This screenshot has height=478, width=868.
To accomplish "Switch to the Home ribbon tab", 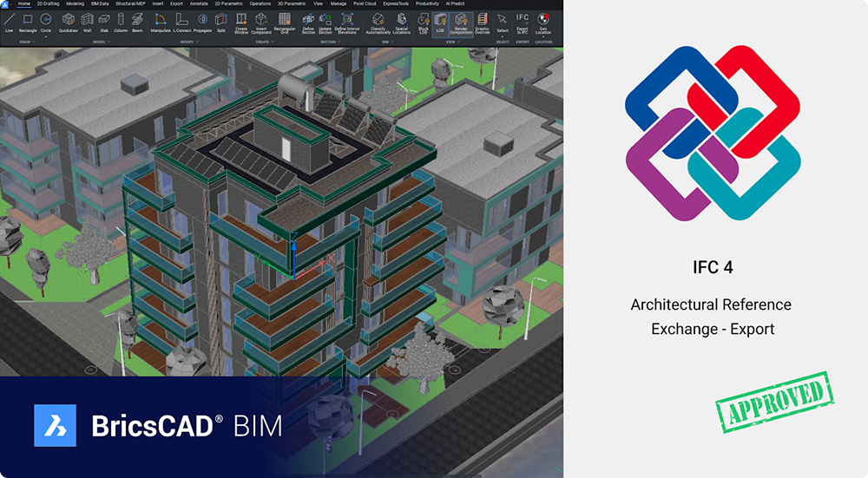I will 24,3.
